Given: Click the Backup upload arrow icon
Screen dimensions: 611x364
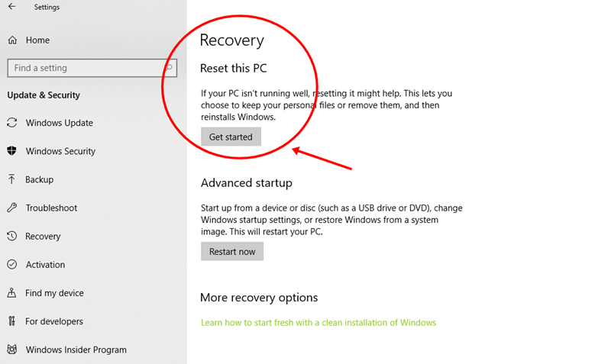Looking at the screenshot, I should coord(11,179).
